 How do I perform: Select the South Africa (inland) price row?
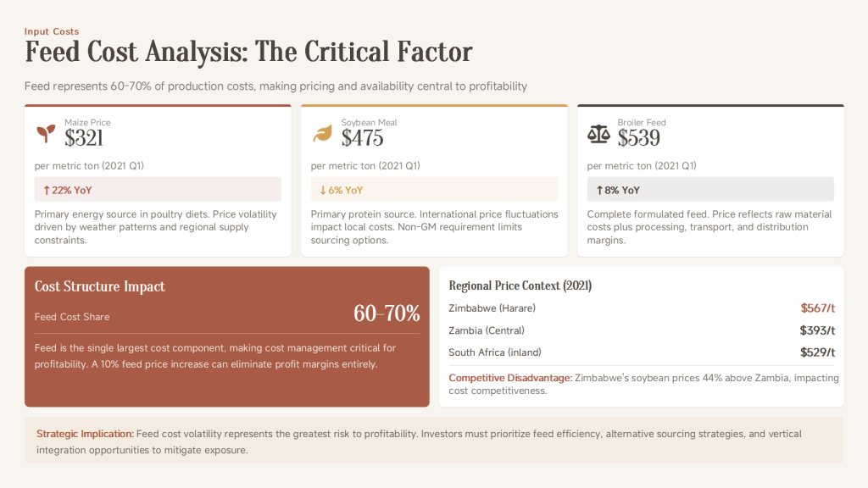642,352
